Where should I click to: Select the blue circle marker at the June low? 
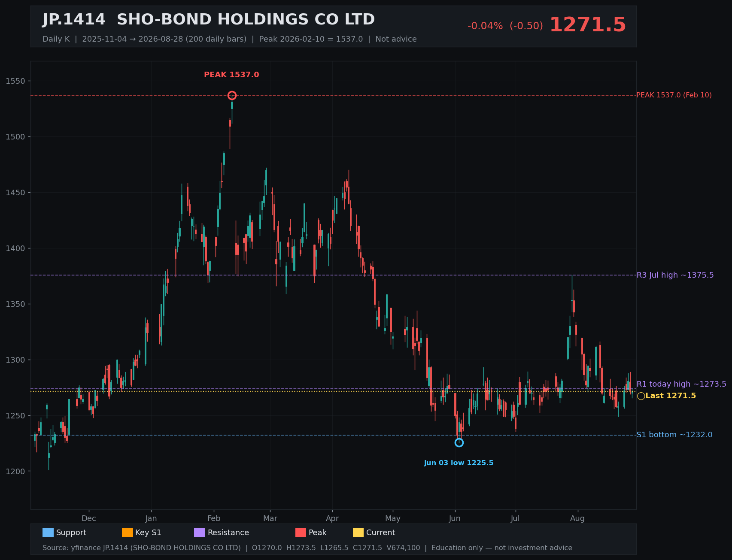pos(459,442)
